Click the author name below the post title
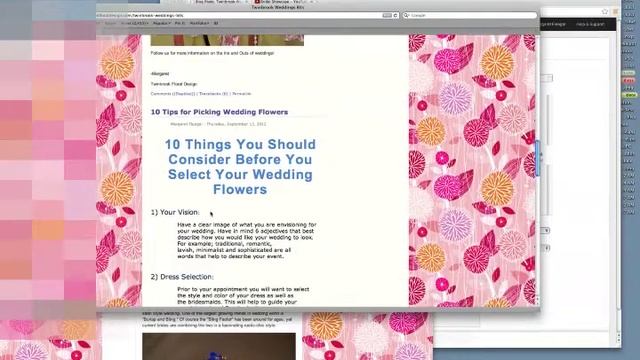This screenshot has height=360, width=640. 186,124
